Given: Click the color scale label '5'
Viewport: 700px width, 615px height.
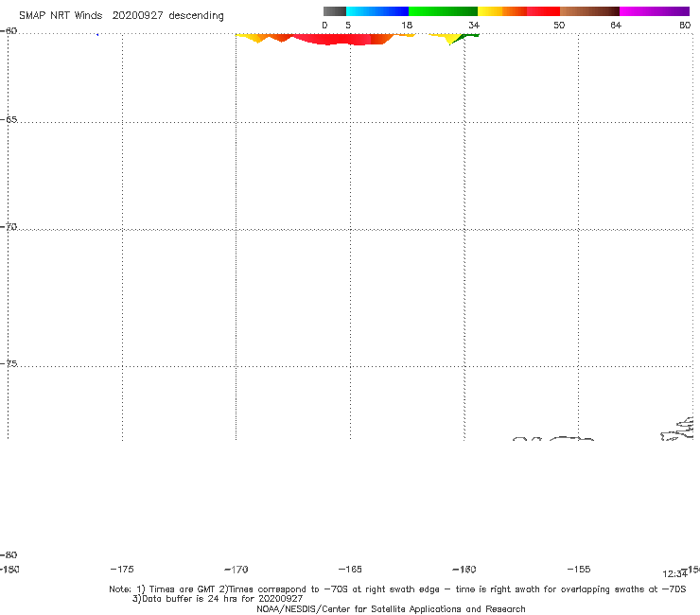Looking at the screenshot, I should [348, 26].
